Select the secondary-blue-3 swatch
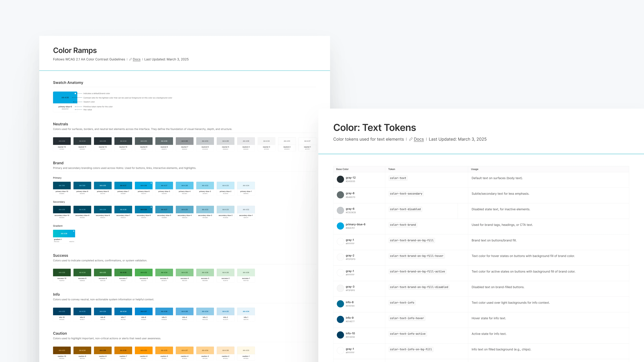 [205, 213]
